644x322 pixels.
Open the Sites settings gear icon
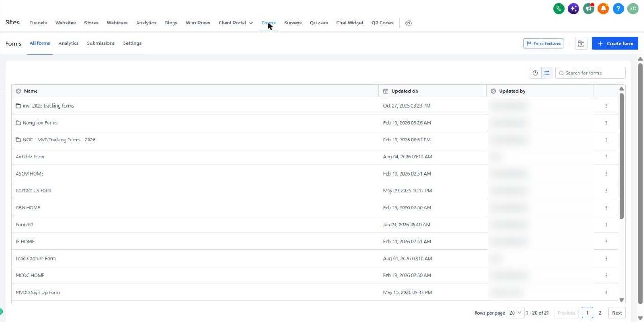pyautogui.click(x=408, y=23)
